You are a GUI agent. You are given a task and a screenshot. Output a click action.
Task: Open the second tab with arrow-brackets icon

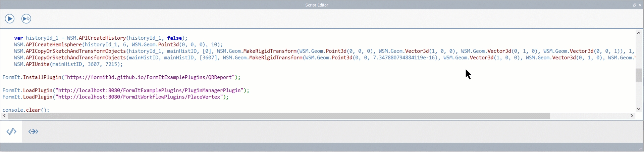pyautogui.click(x=33, y=131)
